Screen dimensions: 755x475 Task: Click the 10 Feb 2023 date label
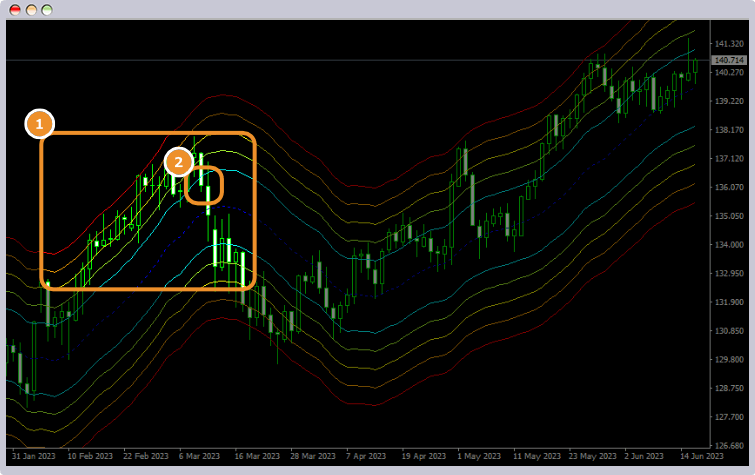(x=90, y=456)
